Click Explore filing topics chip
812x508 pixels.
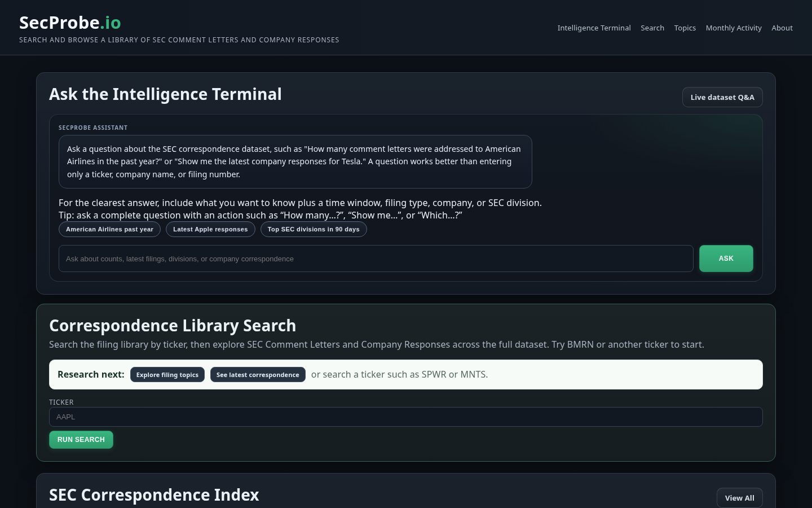[x=167, y=375]
